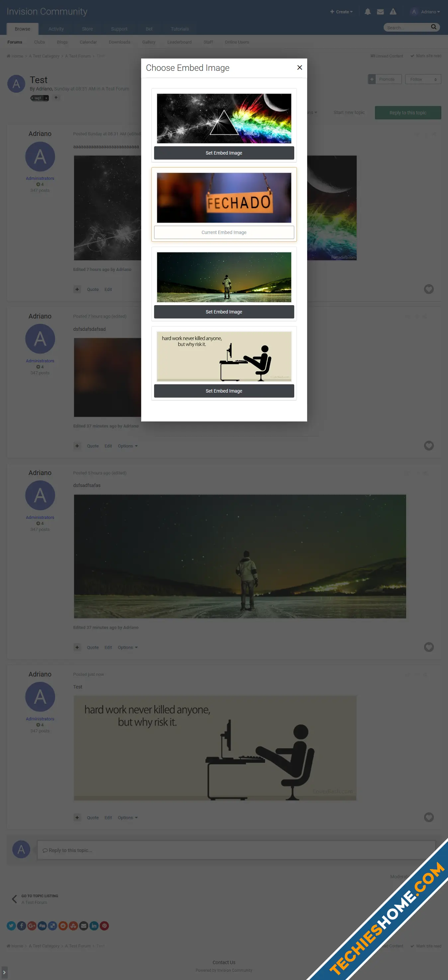
Task: Share the topic on Reddit
Action: 63,925
